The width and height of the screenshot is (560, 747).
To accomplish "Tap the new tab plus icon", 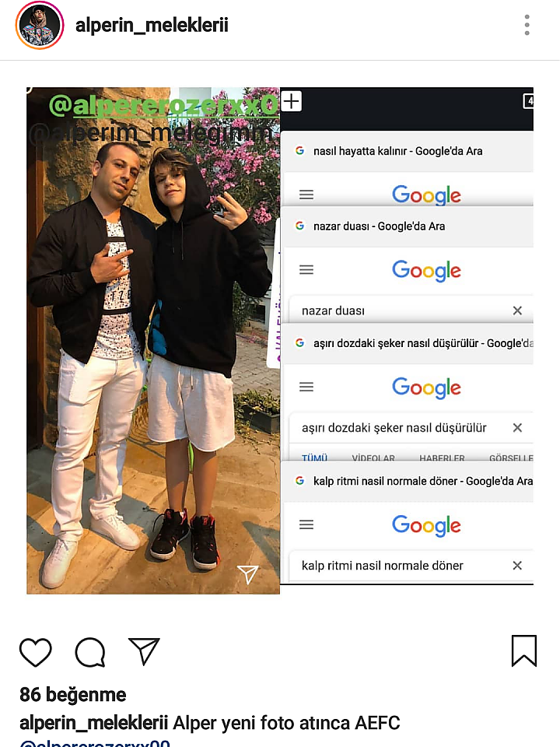I will (292, 101).
